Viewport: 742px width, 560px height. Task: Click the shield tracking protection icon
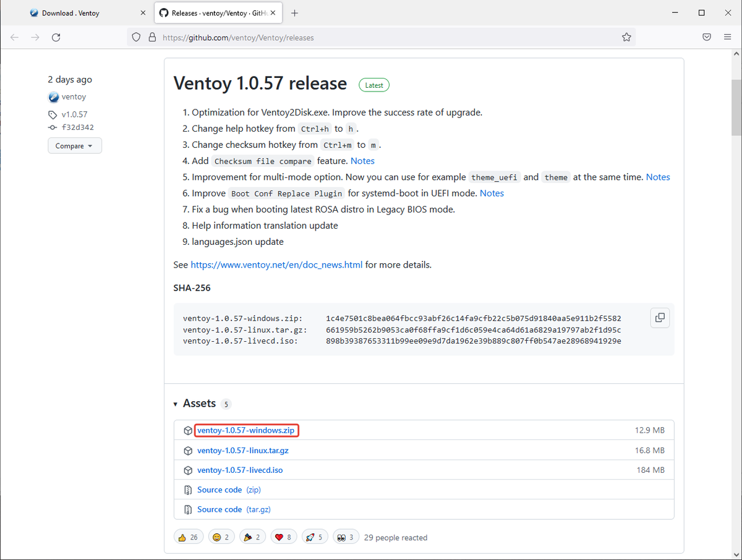pos(137,37)
